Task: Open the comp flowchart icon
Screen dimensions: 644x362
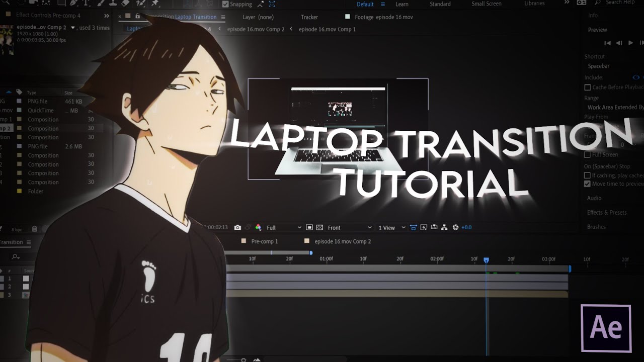Action: click(444, 228)
